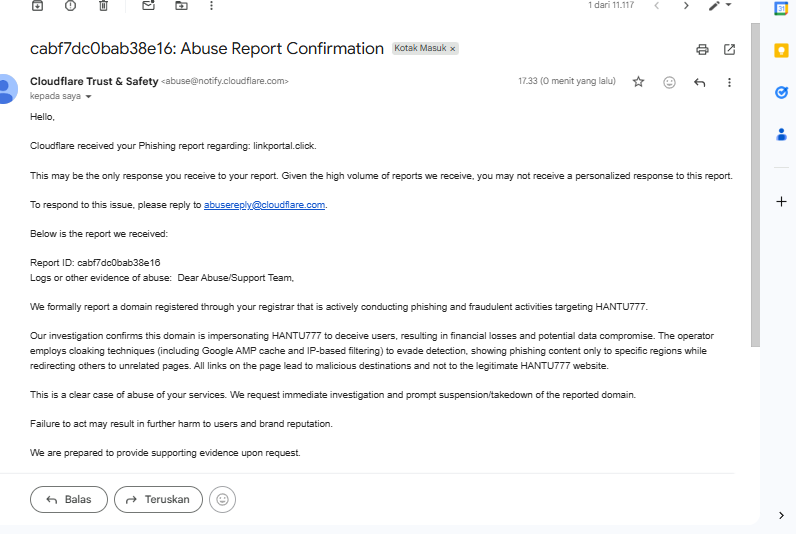The height and width of the screenshot is (534, 796).
Task: Remove the 'Kotak Masuk' label
Action: pyautogui.click(x=452, y=48)
